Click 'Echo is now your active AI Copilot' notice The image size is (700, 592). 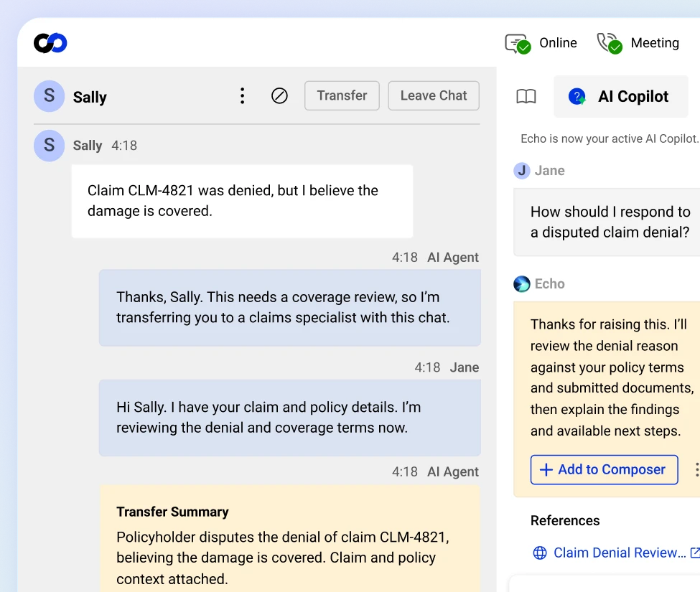click(610, 138)
